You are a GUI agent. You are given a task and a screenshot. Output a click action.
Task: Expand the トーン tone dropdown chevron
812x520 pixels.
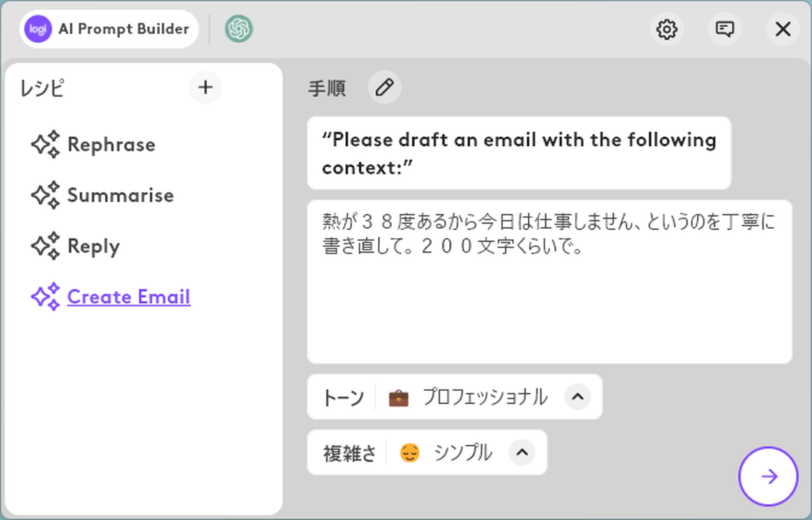click(x=577, y=397)
